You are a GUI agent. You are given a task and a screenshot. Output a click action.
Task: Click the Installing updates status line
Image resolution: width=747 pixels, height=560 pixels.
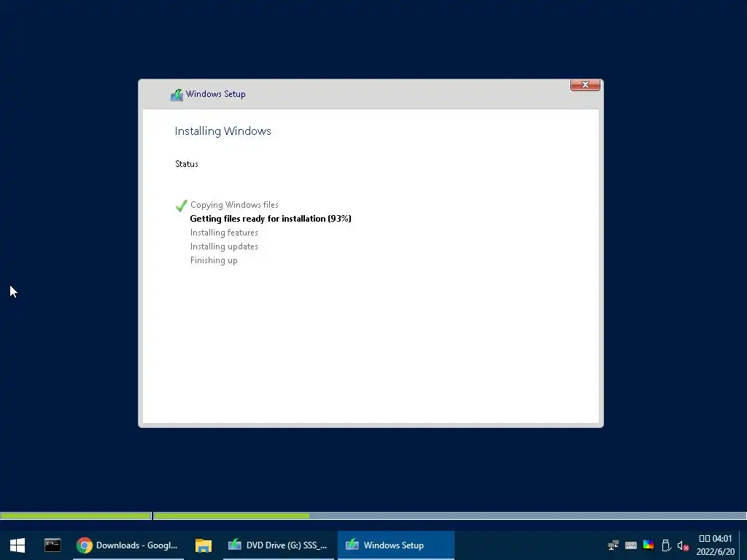224,246
